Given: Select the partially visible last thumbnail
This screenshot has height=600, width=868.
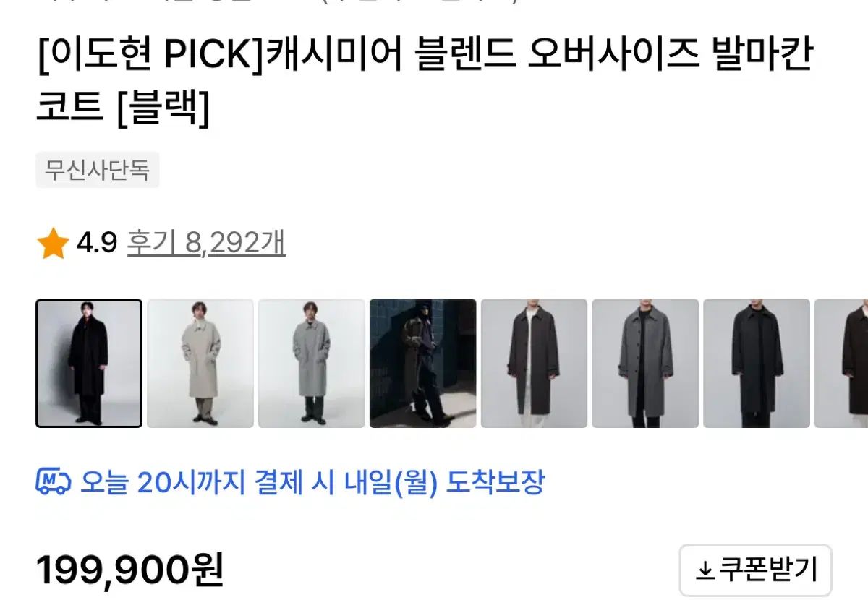Looking at the screenshot, I should coord(842,364).
